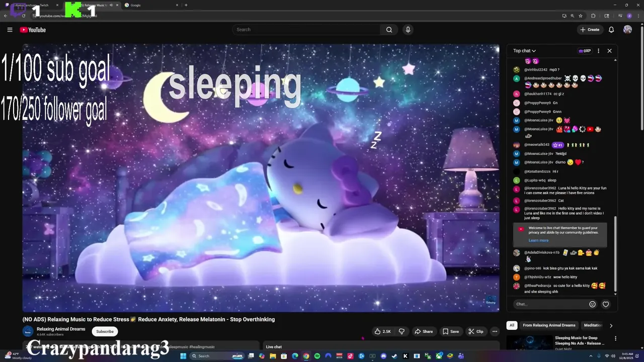644x362 pixels.
Task: Select From Relaxing Animal Dreams chip
Action: [549, 325]
